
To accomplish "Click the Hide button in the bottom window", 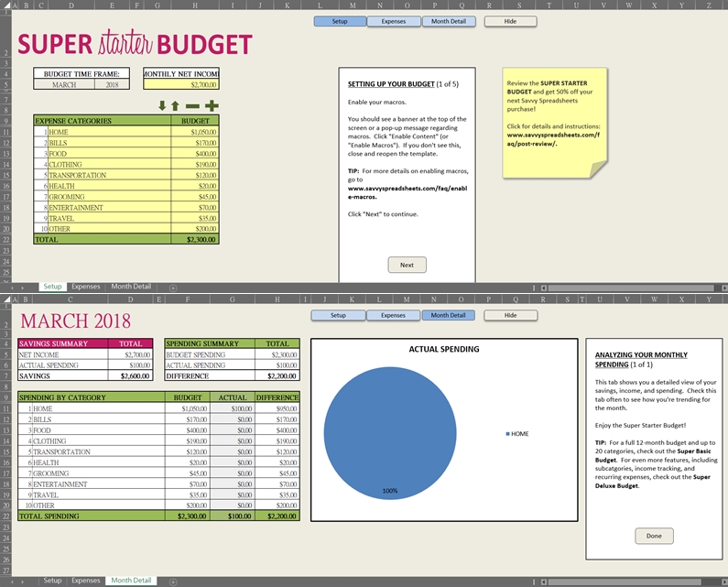I will pyautogui.click(x=511, y=315).
